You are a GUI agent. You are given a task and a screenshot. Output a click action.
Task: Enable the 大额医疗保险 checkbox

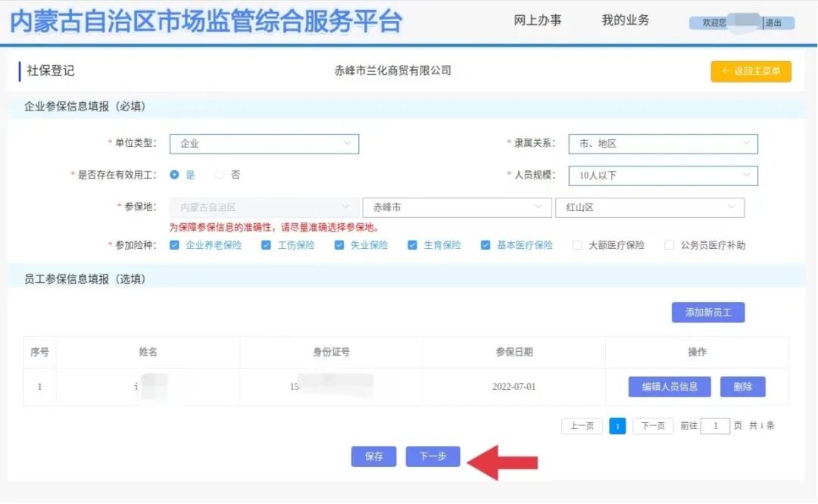click(576, 244)
